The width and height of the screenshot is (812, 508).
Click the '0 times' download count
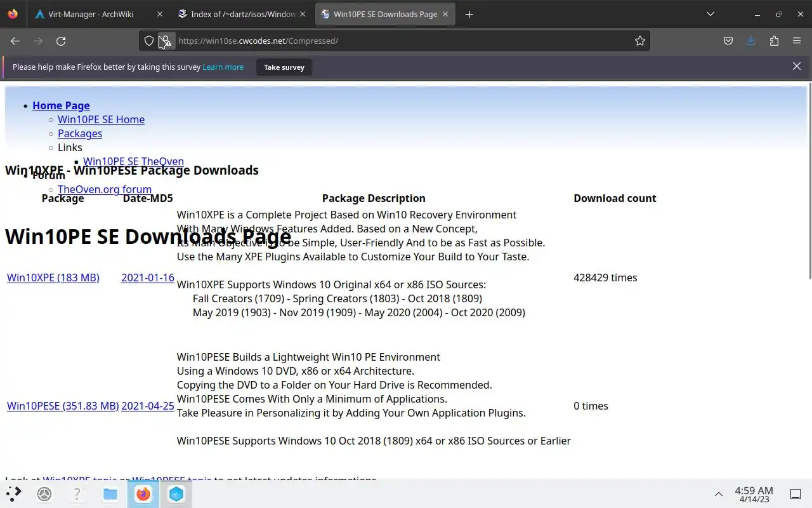[591, 406]
